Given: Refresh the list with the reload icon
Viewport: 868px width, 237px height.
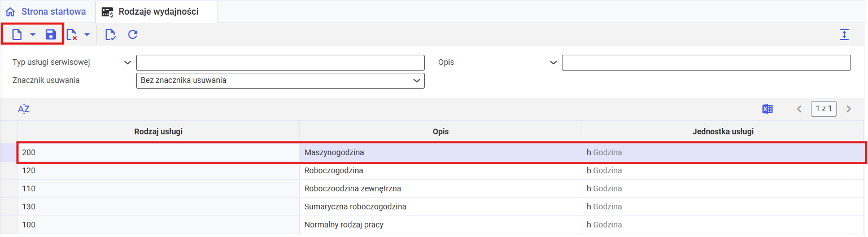Looking at the screenshot, I should (x=133, y=35).
